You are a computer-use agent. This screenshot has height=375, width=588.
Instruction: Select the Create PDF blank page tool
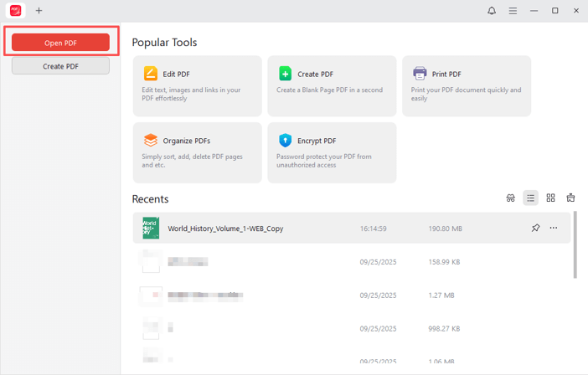click(332, 86)
